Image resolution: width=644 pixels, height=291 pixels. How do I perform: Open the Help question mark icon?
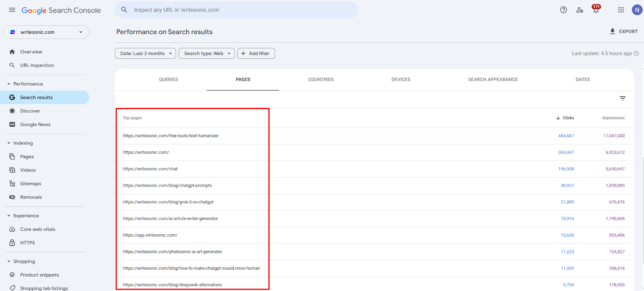563,10
